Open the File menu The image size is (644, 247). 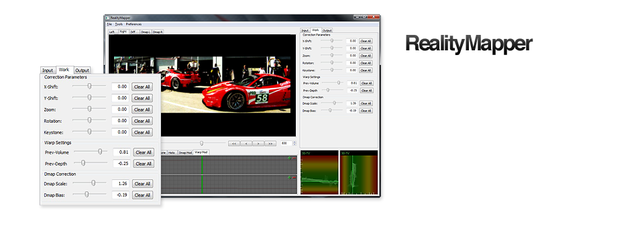coord(109,24)
